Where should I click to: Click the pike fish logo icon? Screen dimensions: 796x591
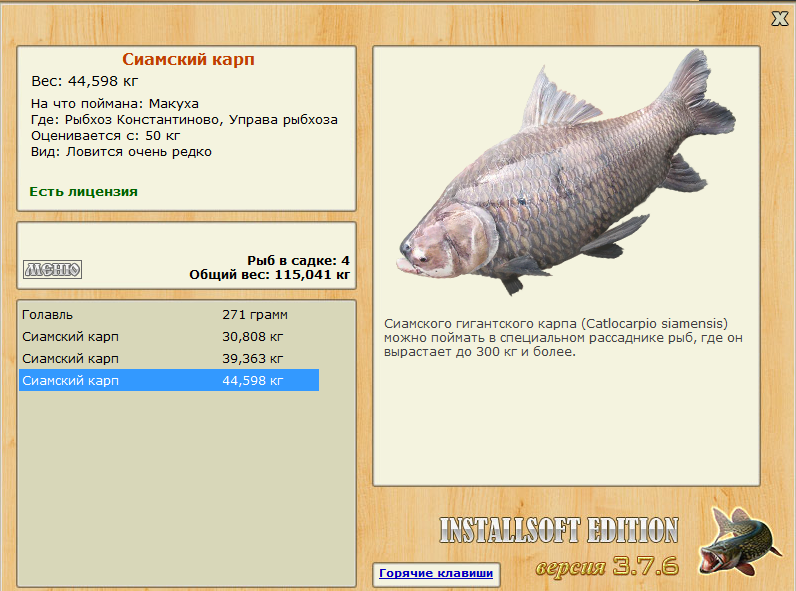[x=739, y=541]
